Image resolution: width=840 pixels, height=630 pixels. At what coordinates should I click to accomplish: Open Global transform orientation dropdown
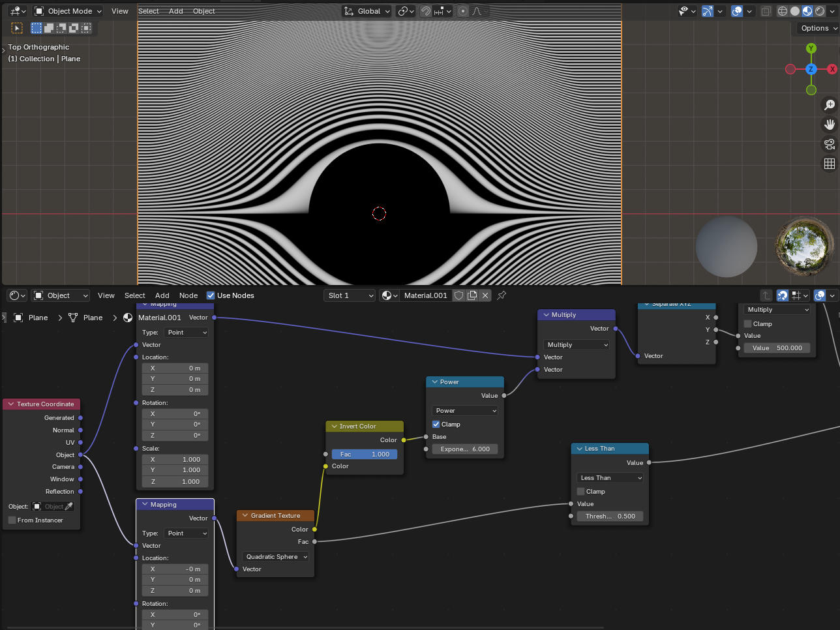click(x=367, y=11)
